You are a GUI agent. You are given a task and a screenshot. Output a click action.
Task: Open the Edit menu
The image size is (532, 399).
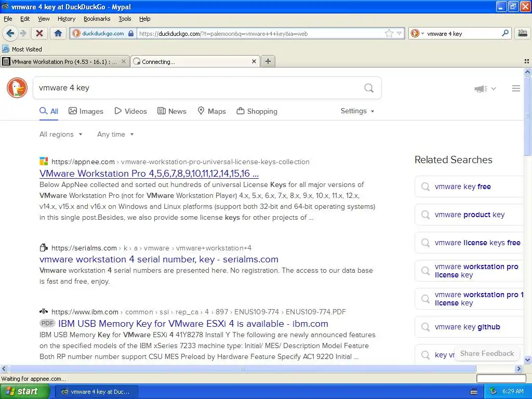[25, 19]
